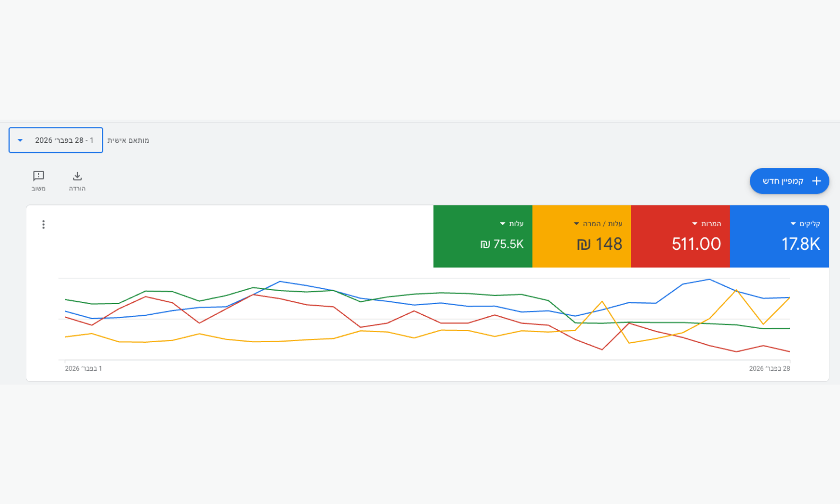Viewport: 840px width, 504px height.
Task: Click the custom (מותאם אישית) label
Action: (x=128, y=140)
